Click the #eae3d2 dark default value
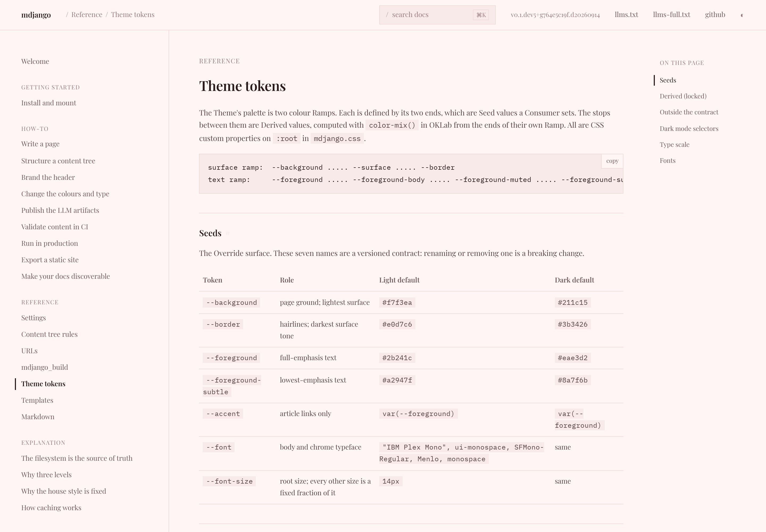This screenshot has width=766, height=532. [x=573, y=358]
